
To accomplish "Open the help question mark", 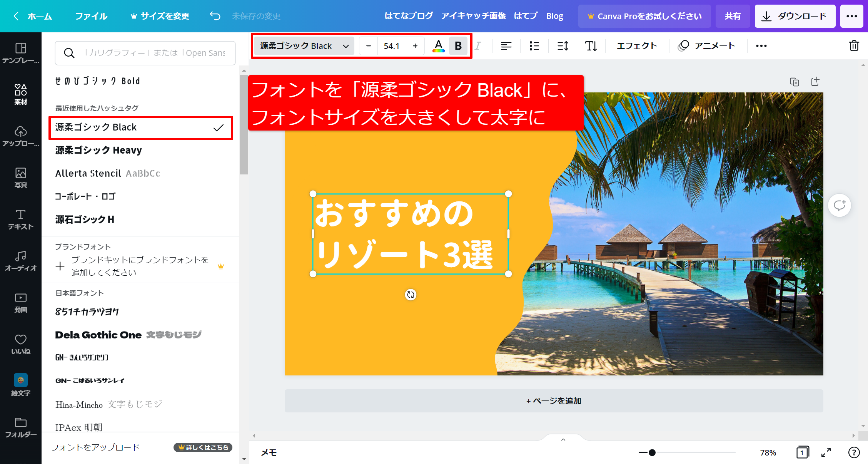I will 854,452.
